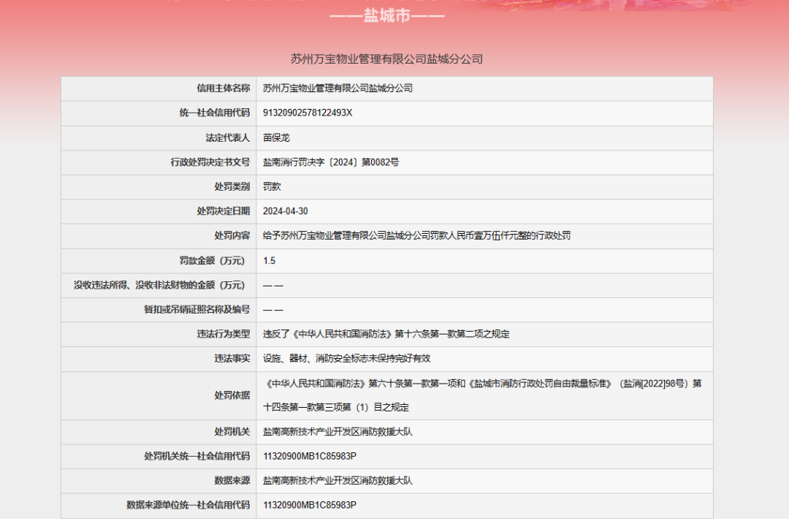Select violation fact 设施、器材、消防安全标志未保持完好有效
The image size is (789, 532).
pyautogui.click(x=347, y=359)
